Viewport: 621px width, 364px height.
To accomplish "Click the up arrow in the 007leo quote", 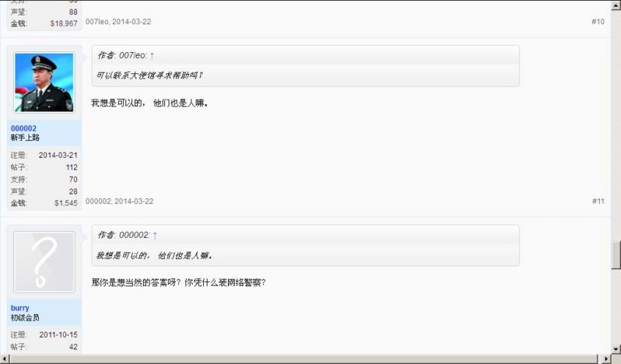I will (x=152, y=56).
